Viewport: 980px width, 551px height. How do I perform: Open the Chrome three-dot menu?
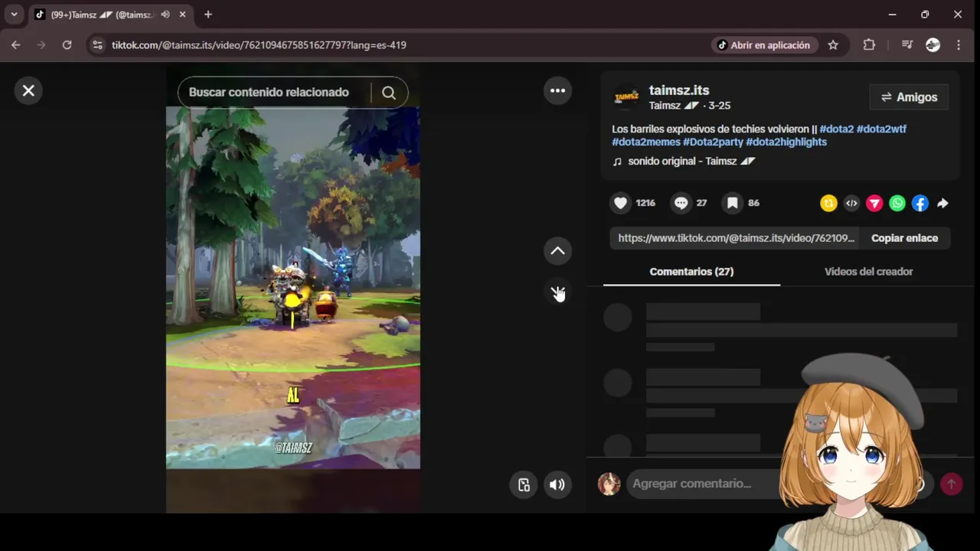959,45
